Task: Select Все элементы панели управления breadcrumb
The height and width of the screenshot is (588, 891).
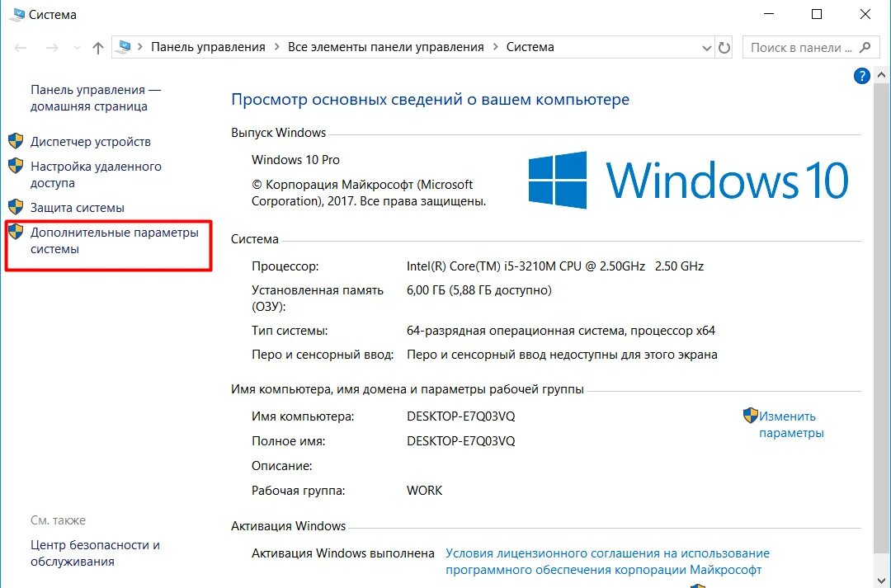Action: [x=386, y=47]
